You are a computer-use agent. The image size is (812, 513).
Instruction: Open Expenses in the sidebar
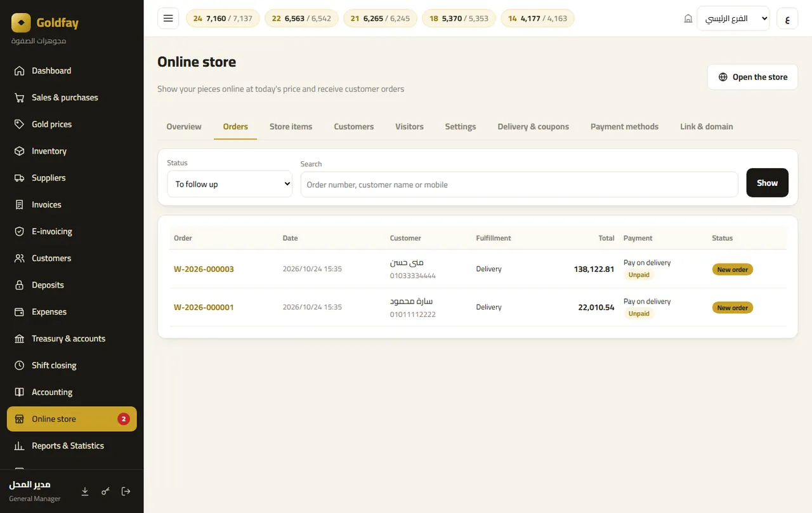[x=72, y=312]
